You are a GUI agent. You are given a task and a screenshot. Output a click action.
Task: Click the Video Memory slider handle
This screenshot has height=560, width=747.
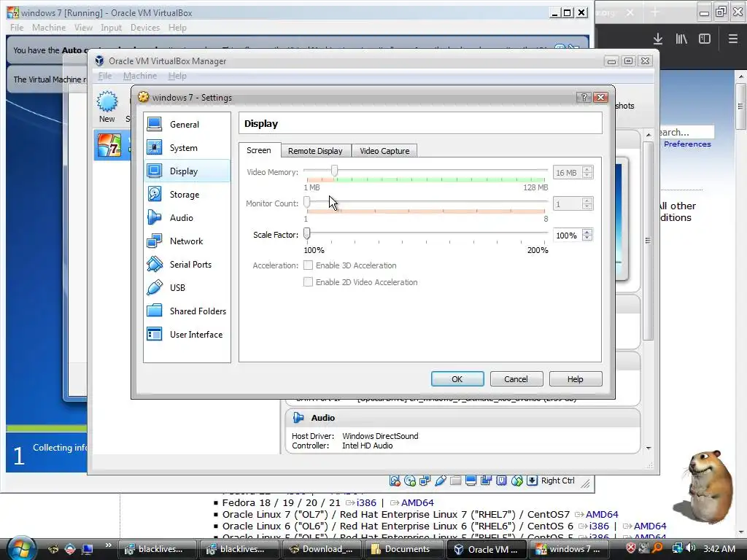334,171
